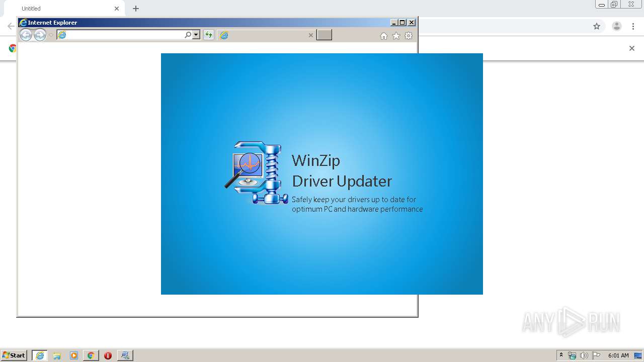Image resolution: width=644 pixels, height=362 pixels.
Task: Open Internet Explorer Tools gear menu
Action: [409, 36]
